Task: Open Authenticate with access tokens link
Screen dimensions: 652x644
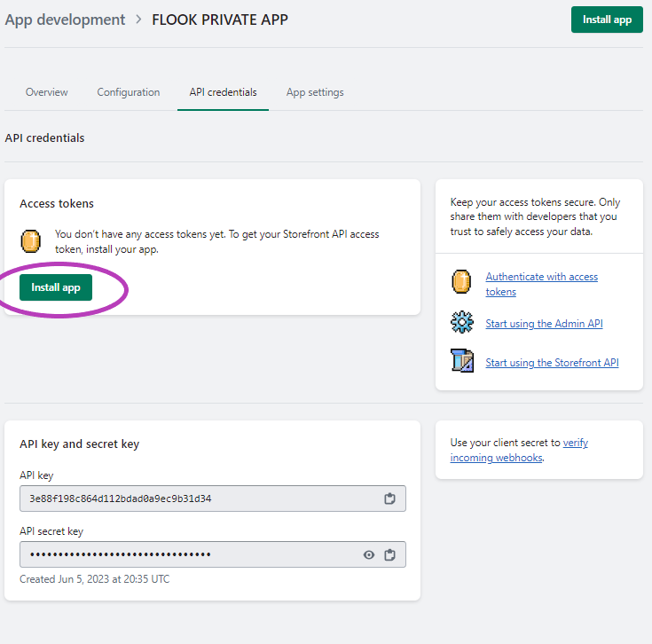Action: tap(541, 284)
